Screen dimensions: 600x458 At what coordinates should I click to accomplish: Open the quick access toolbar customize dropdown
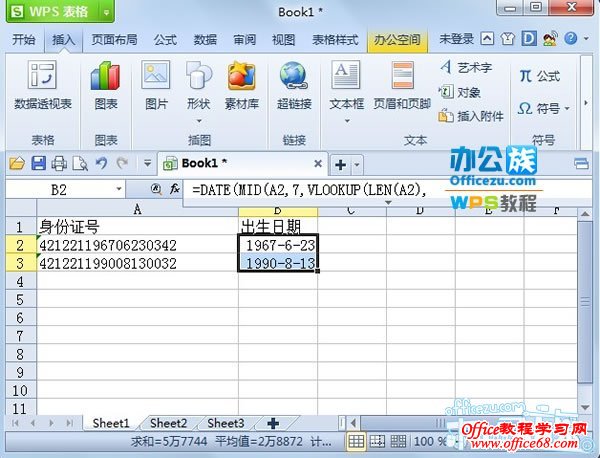pyautogui.click(x=147, y=164)
